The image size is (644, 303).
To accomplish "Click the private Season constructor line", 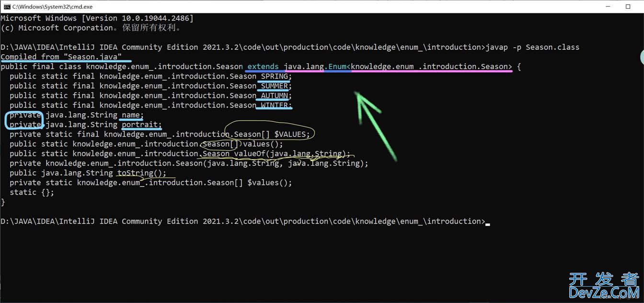I will click(x=189, y=163).
